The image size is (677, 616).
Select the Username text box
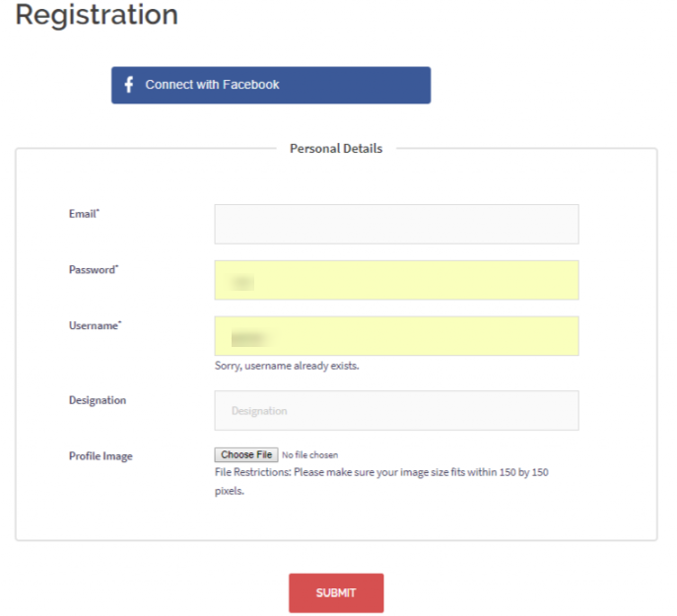(x=396, y=336)
